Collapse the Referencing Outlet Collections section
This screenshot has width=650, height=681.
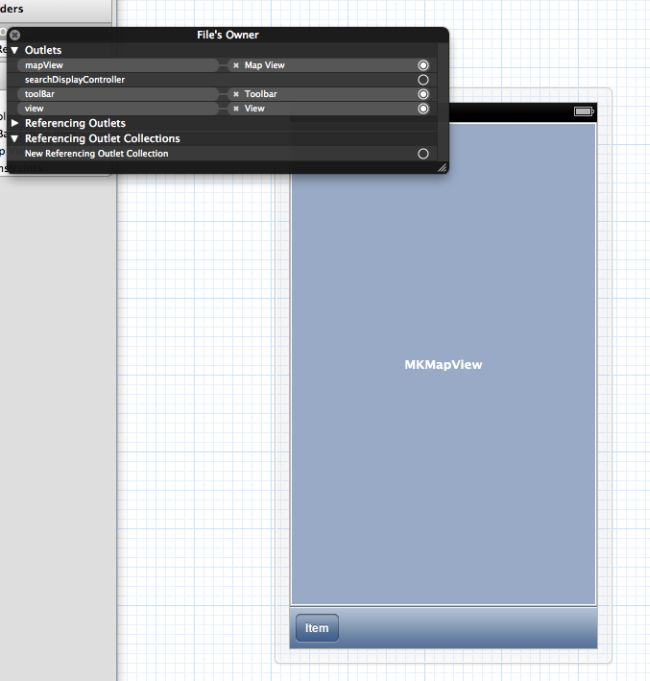pos(15,139)
